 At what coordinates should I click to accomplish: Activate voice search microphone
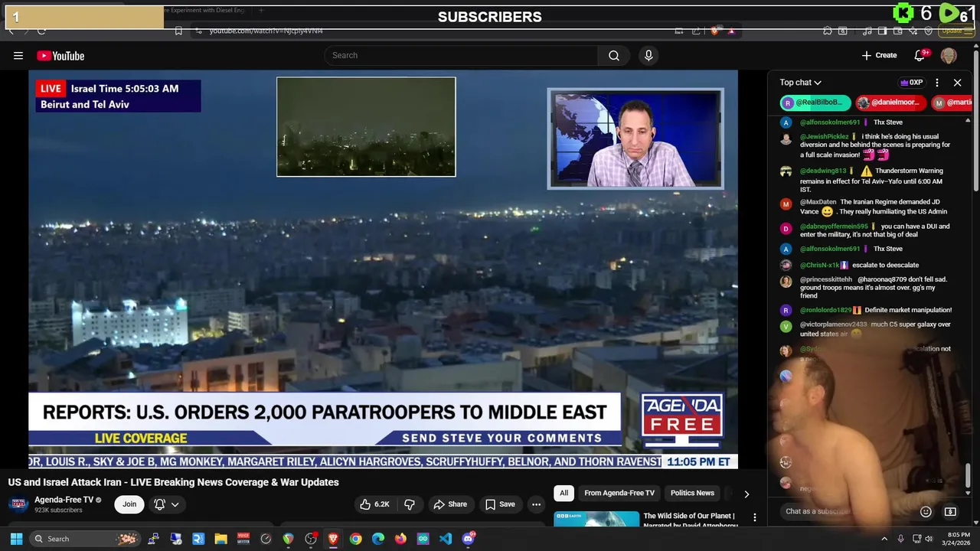(648, 55)
